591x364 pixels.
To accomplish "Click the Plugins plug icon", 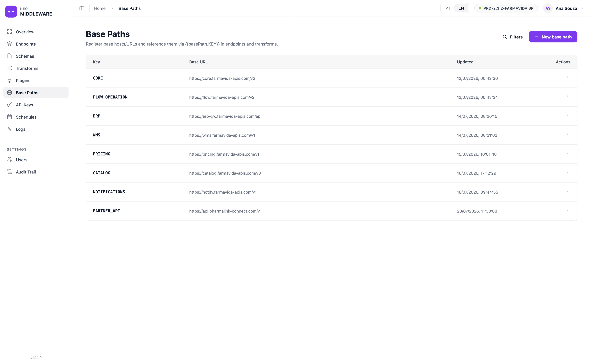I will click(9, 80).
